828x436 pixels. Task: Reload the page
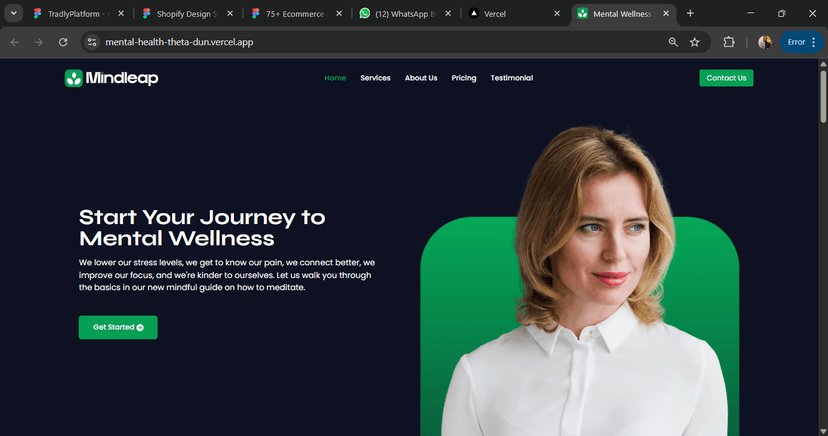(63, 42)
